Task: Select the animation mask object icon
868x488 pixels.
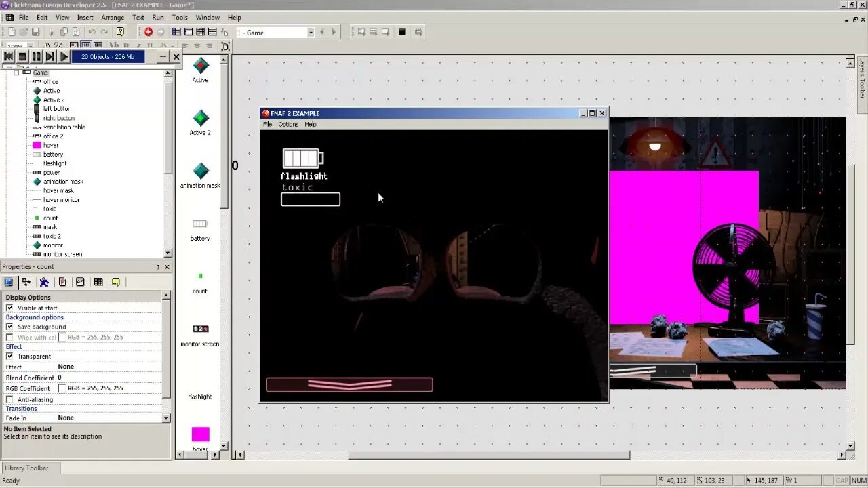Action: pos(200,171)
